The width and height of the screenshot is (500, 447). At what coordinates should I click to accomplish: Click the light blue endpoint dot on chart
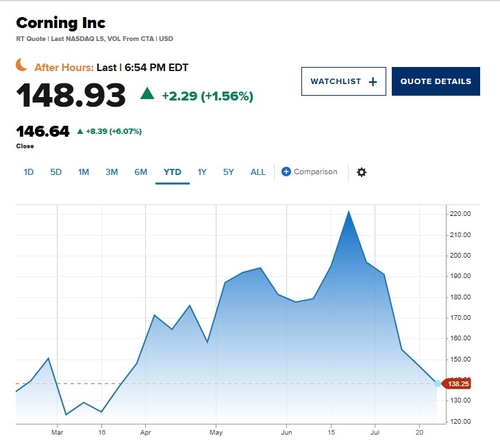coord(437,384)
